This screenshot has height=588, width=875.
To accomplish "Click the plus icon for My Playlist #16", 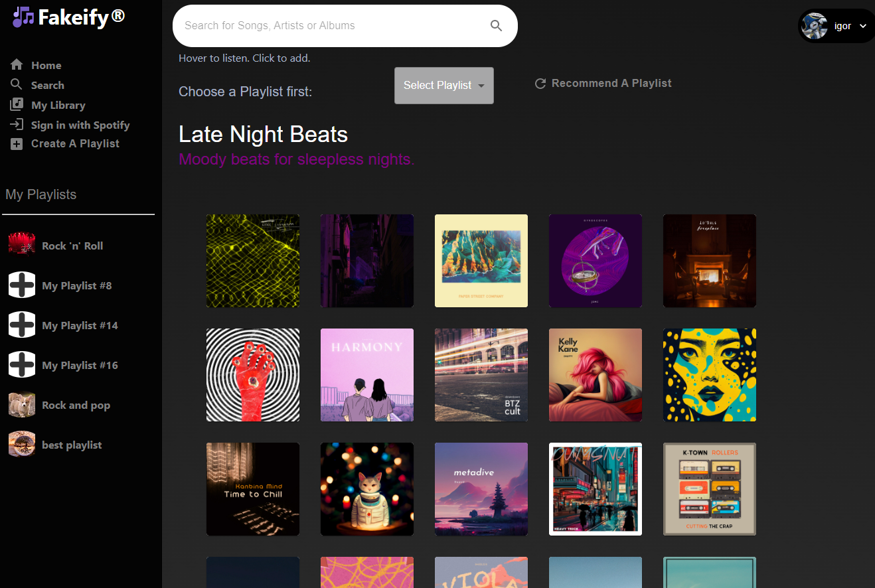I will point(22,365).
